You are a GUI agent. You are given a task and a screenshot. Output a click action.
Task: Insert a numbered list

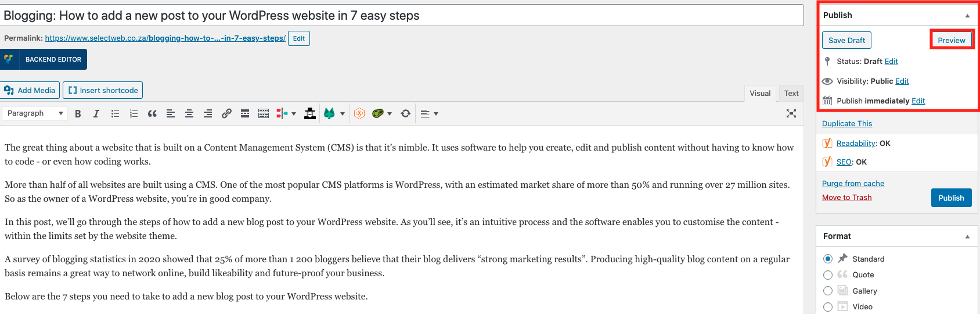pos(134,113)
